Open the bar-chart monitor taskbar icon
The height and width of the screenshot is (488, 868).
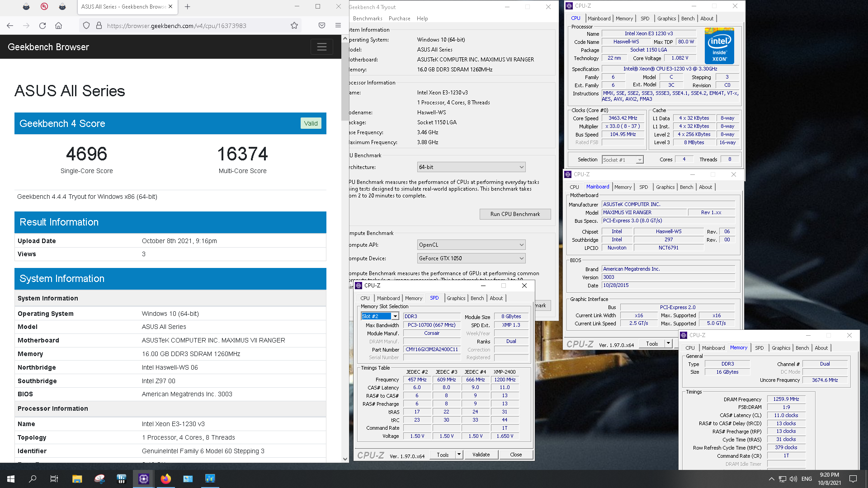[210, 479]
